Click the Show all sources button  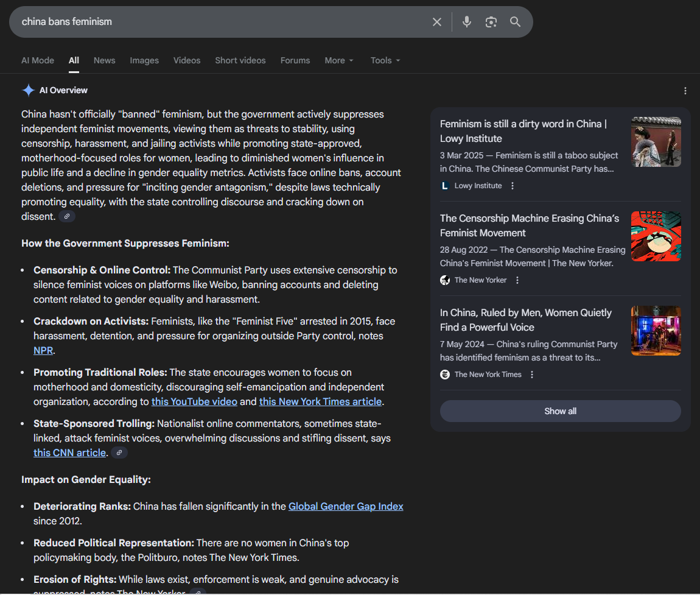click(x=560, y=411)
